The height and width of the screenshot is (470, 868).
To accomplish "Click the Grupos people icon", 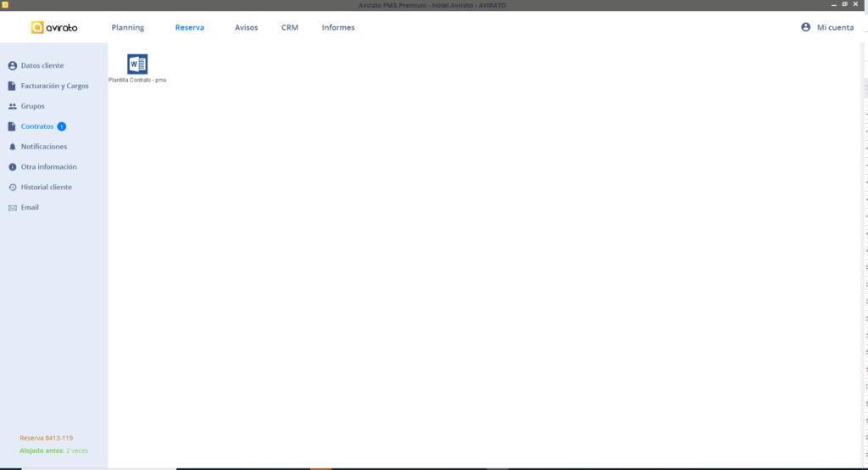I will tap(12, 106).
